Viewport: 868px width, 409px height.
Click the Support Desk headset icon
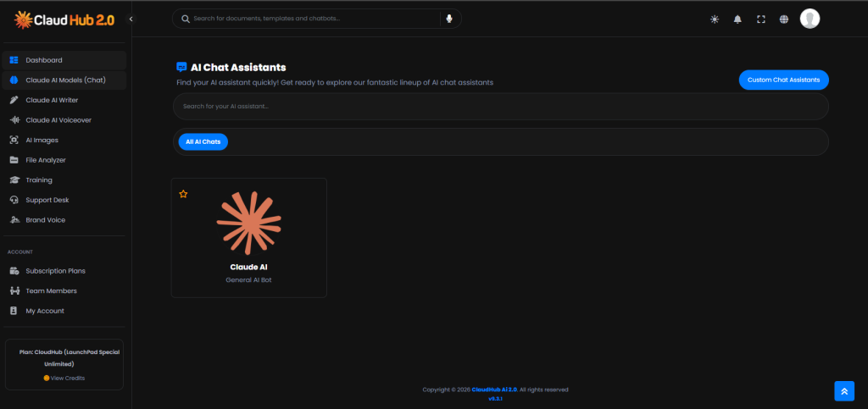click(x=14, y=200)
